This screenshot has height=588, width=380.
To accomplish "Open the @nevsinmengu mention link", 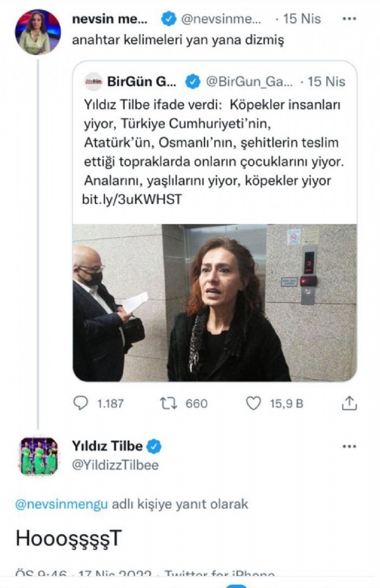I will [x=61, y=504].
